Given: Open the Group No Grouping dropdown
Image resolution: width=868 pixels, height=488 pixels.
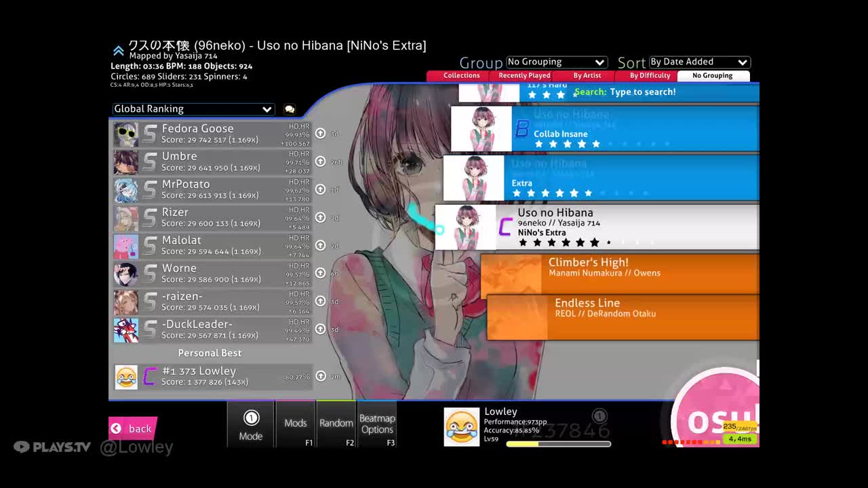Looking at the screenshot, I should click(556, 62).
